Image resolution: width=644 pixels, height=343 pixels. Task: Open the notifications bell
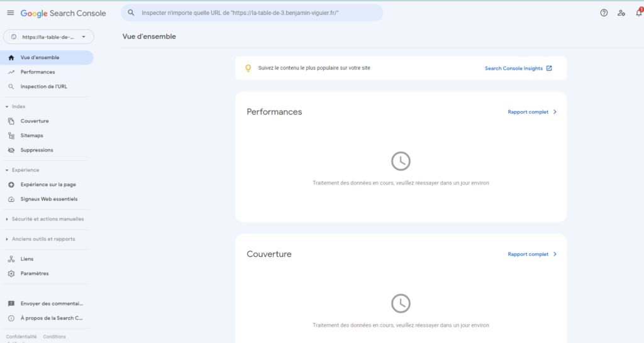click(638, 13)
